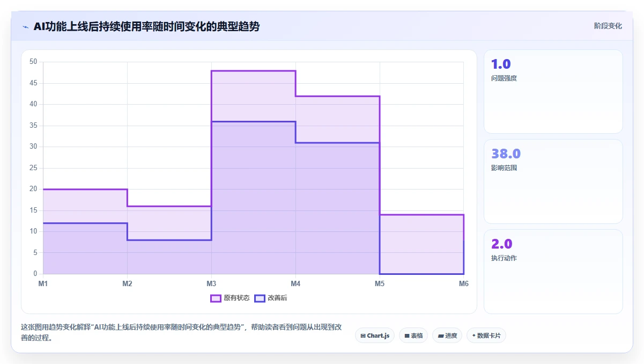Screen dimensions: 644x364
Task: Click the value 38.0
Action: click(x=506, y=154)
